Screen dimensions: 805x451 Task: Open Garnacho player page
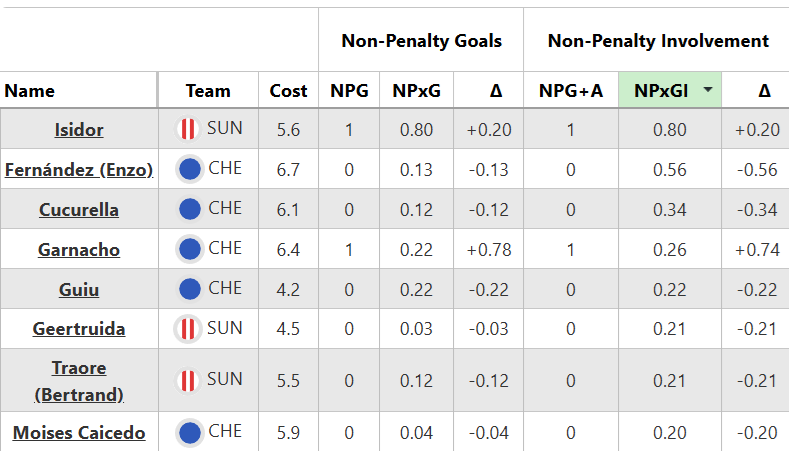79,250
